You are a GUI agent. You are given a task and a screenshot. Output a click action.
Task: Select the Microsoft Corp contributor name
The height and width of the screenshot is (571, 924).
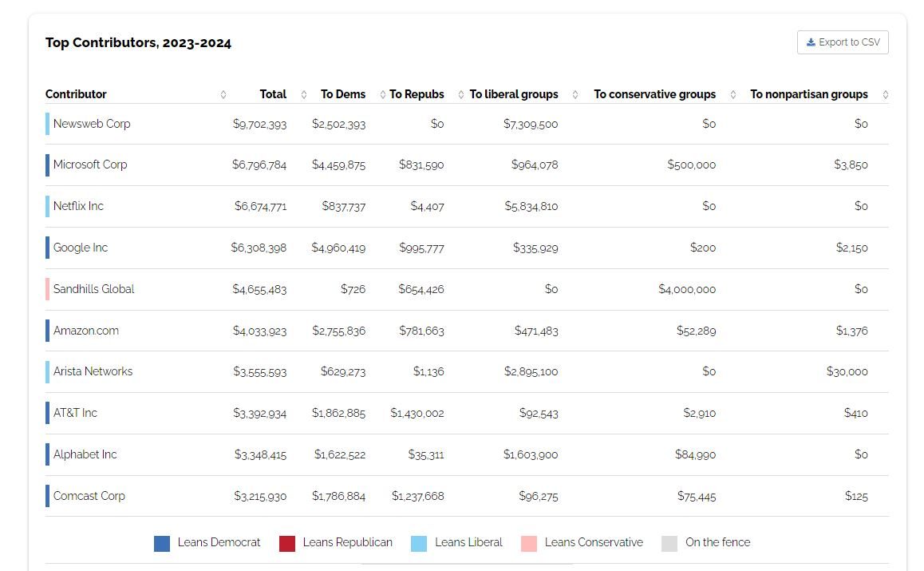point(90,165)
